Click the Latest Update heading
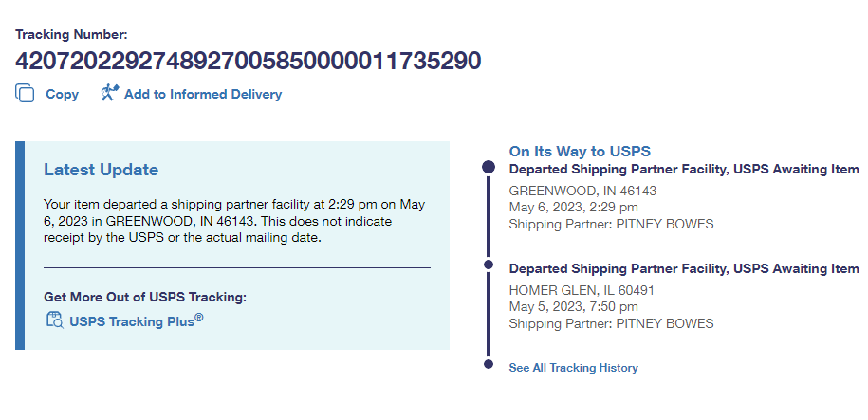 click(x=102, y=170)
